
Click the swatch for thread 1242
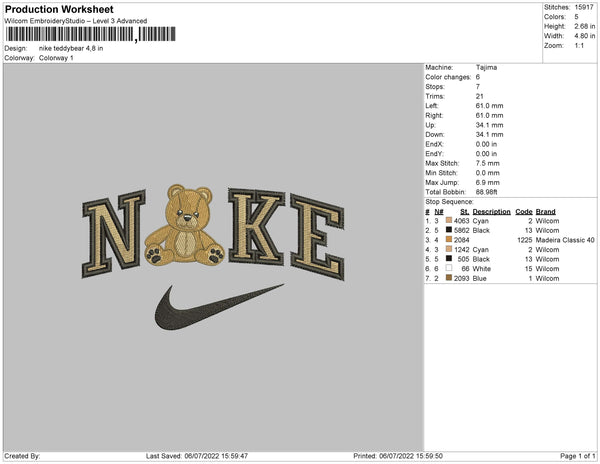(449, 249)
